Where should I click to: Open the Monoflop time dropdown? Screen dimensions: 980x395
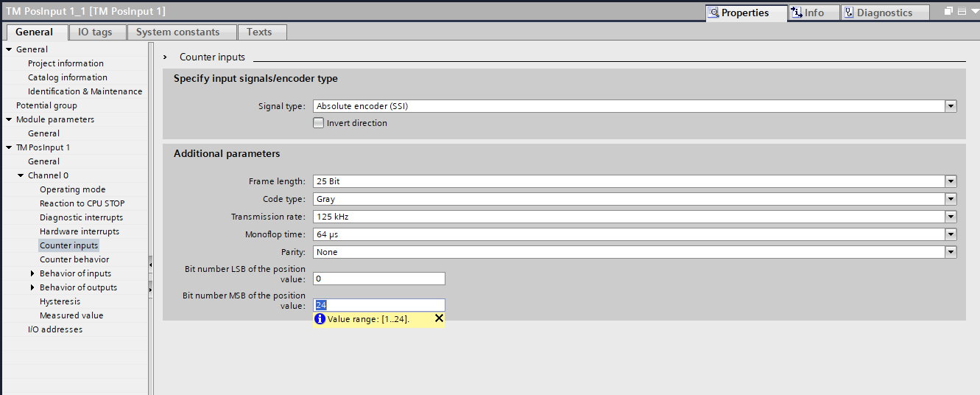951,234
